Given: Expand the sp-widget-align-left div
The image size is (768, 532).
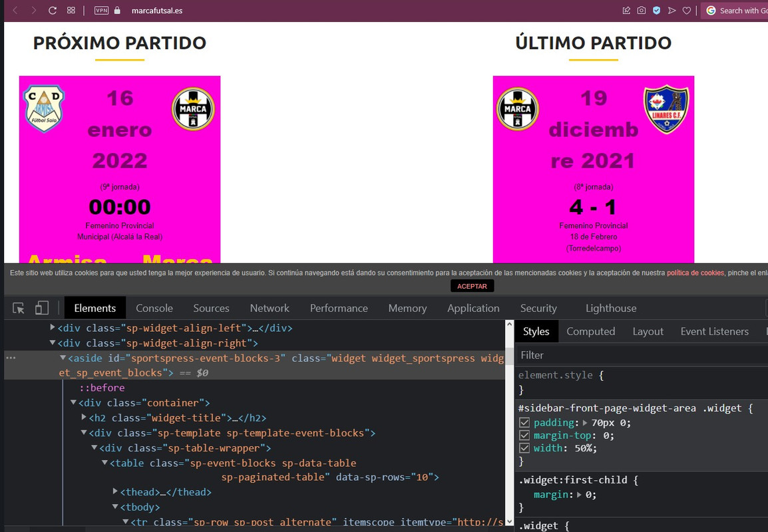Looking at the screenshot, I should [x=53, y=327].
